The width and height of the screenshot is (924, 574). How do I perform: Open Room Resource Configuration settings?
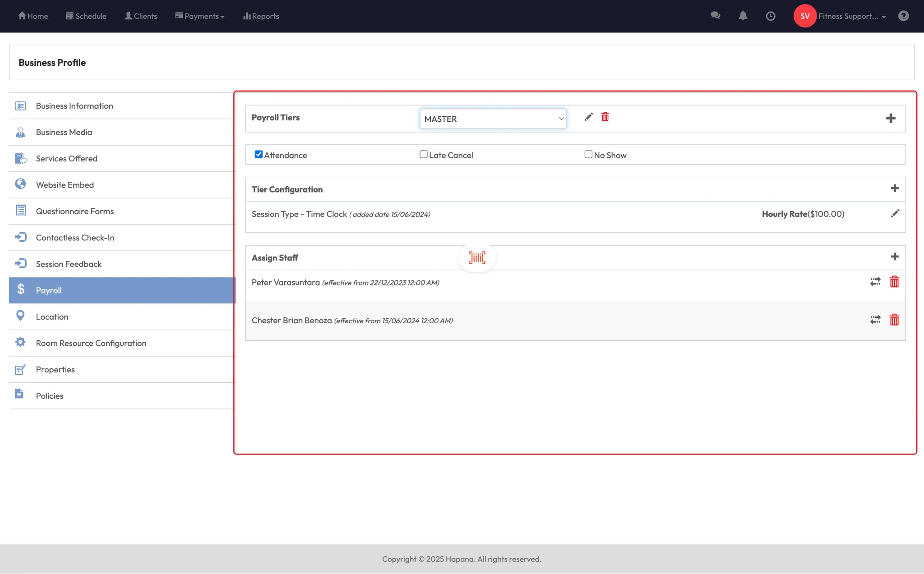91,343
